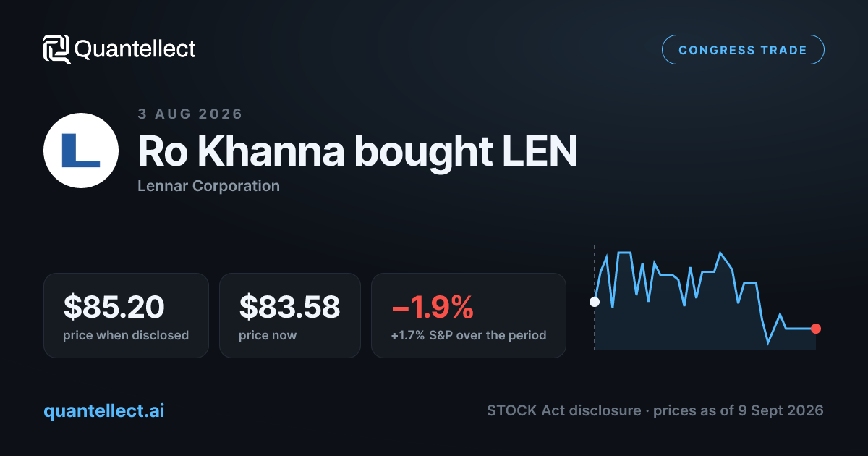Screen dimensions: 868x456
Task: Click the Lennar blue L company logo
Action: pos(81,151)
